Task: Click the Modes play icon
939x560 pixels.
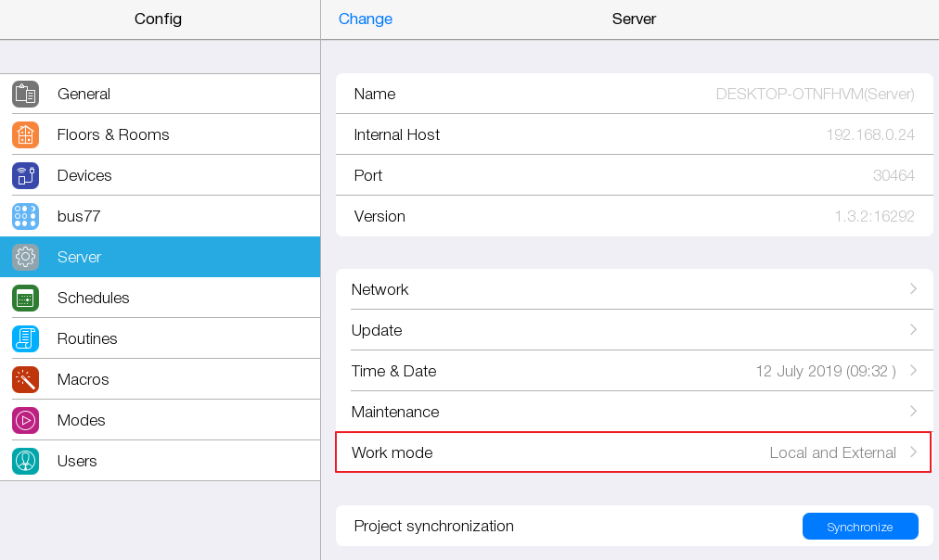Action: 26,420
